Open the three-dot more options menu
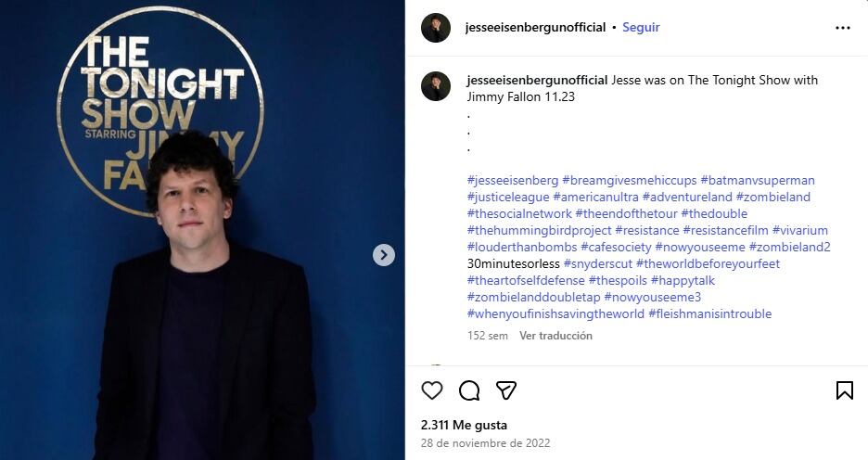Viewport: 868px width, 460px height. [843, 28]
